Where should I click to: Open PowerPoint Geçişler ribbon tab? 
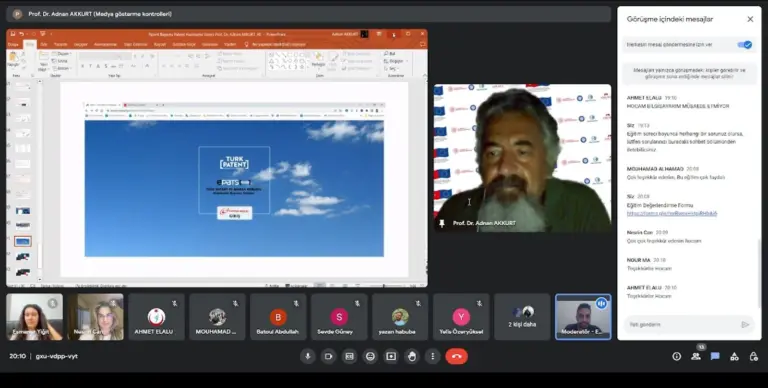click(x=80, y=44)
